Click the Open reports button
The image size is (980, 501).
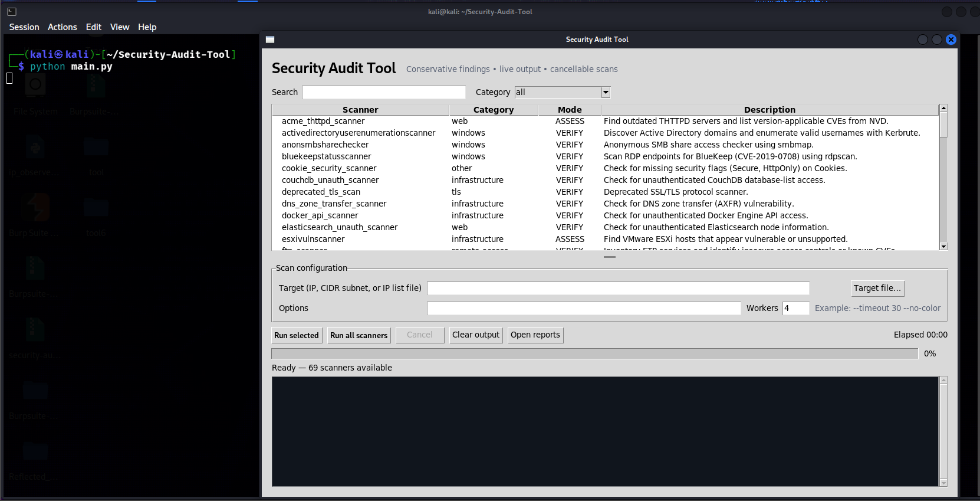[535, 335]
